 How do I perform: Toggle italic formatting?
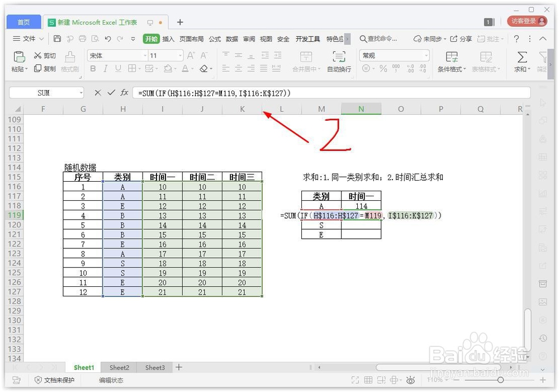pyautogui.click(x=106, y=68)
